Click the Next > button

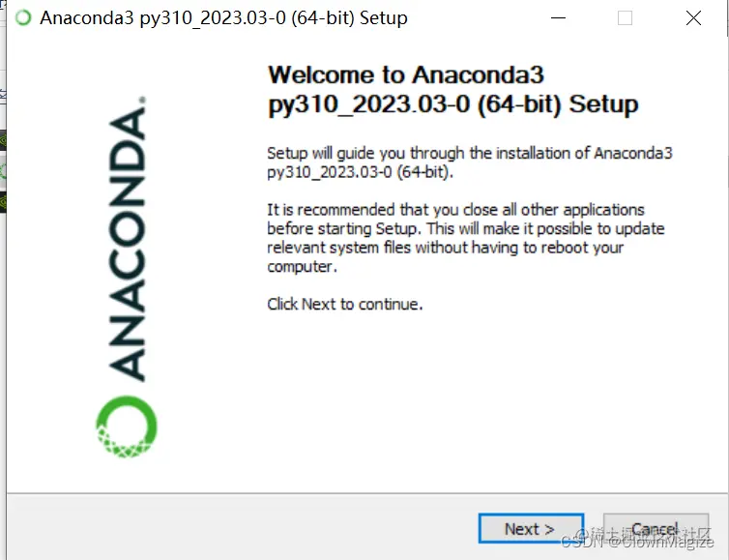pyautogui.click(x=531, y=528)
